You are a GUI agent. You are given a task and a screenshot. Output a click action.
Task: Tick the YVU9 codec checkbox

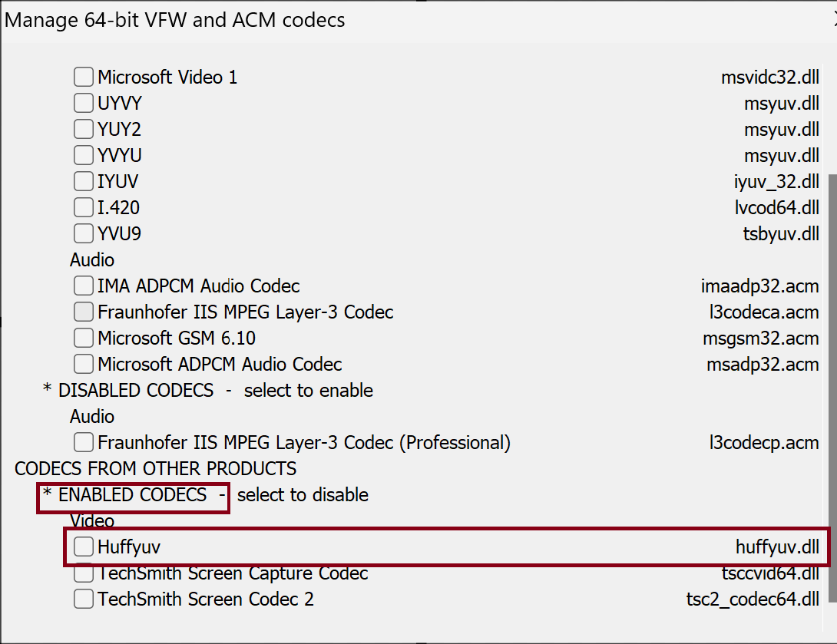(x=84, y=233)
